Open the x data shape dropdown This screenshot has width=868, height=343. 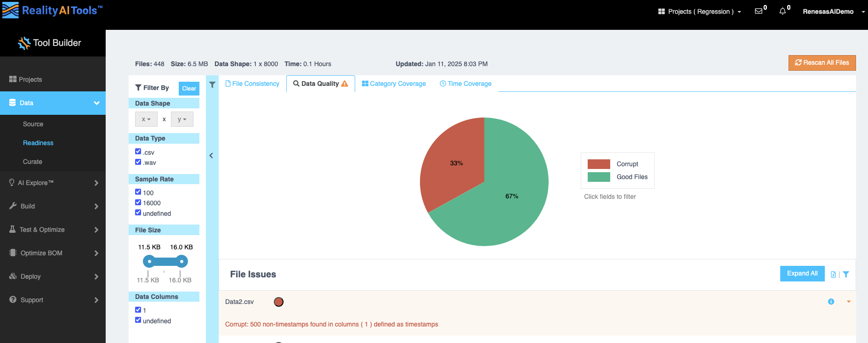click(146, 119)
